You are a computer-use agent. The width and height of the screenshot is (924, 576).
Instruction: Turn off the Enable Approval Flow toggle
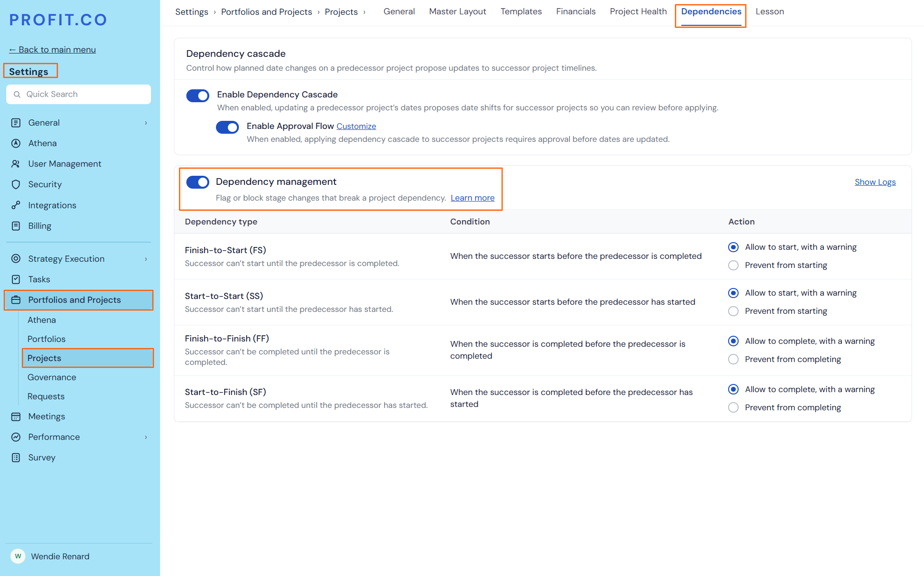227,127
